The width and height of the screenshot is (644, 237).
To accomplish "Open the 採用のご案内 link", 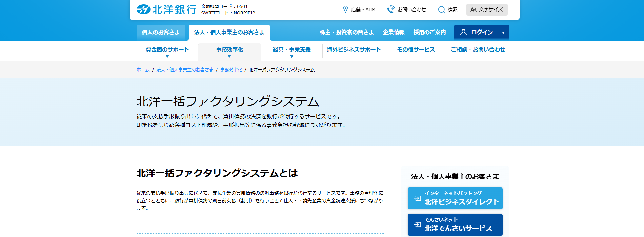I will click(x=429, y=32).
